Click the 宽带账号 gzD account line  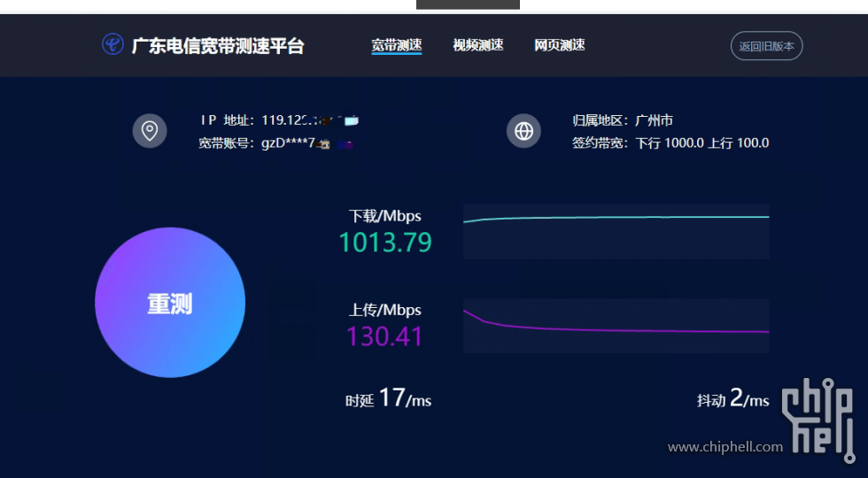[x=275, y=143]
